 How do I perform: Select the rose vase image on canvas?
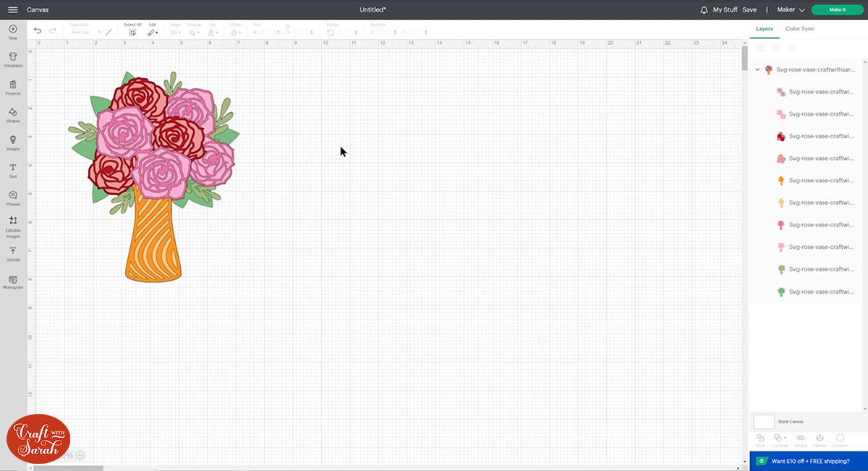pos(154,176)
